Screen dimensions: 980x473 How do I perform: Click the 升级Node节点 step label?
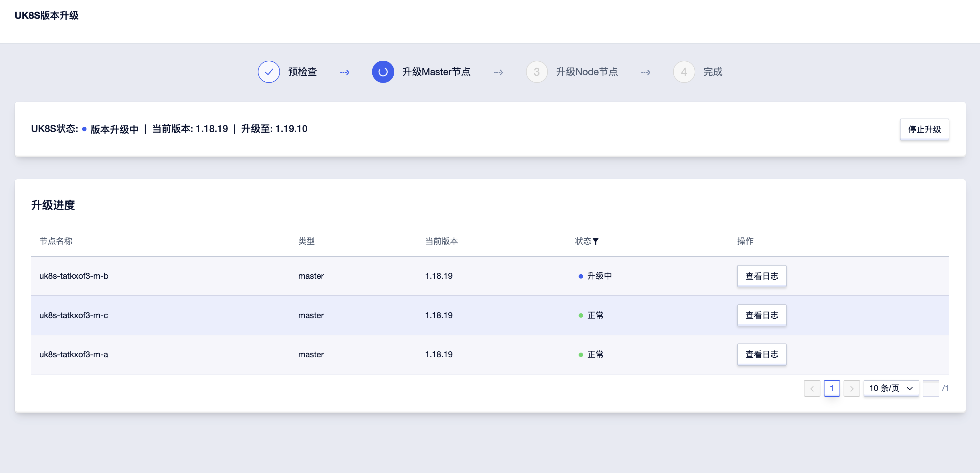(x=587, y=72)
